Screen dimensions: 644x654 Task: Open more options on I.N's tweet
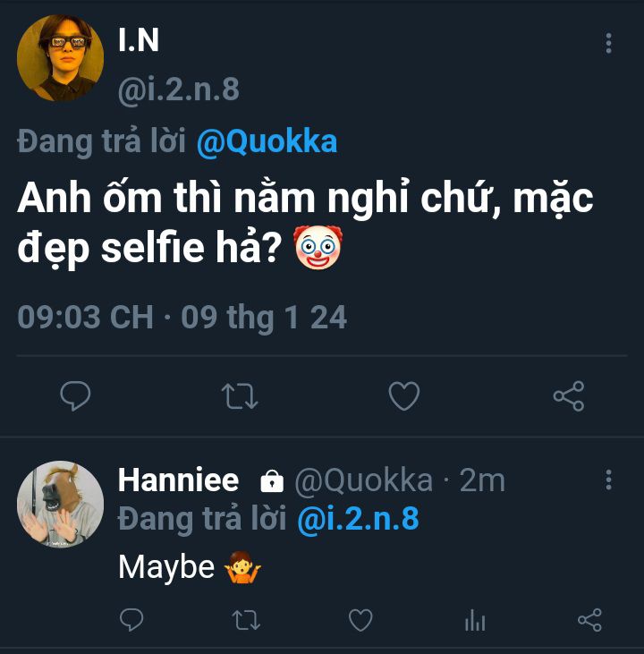pyautogui.click(x=608, y=43)
